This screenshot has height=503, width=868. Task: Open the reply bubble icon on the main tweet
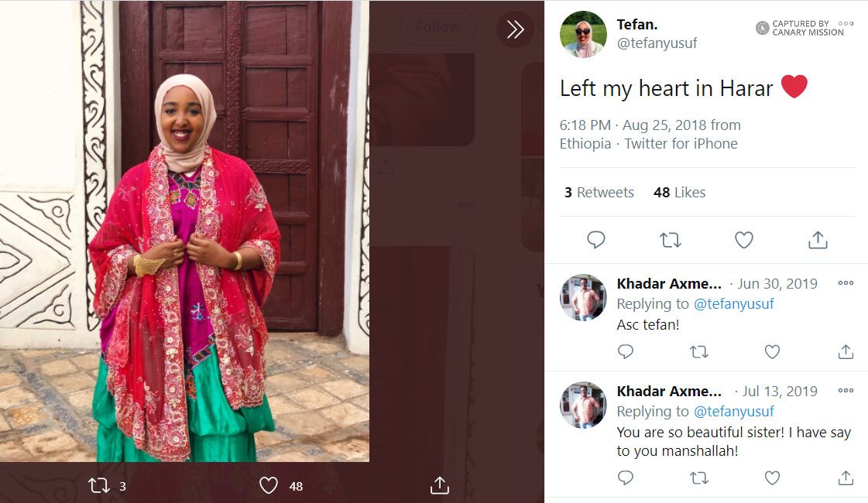pyautogui.click(x=596, y=240)
